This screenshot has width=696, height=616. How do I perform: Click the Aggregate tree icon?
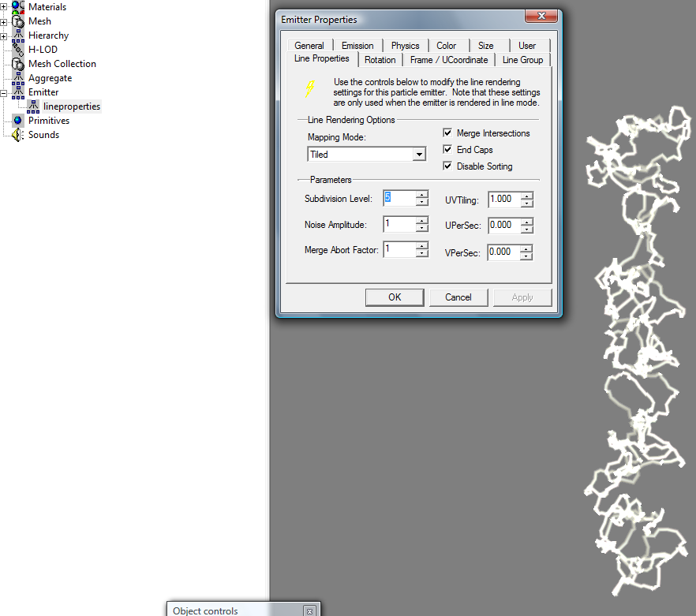(17, 78)
